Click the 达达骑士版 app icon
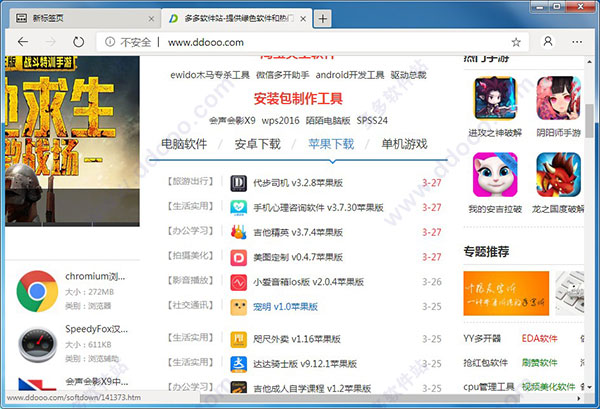The height and width of the screenshot is (409, 600). coord(238,364)
